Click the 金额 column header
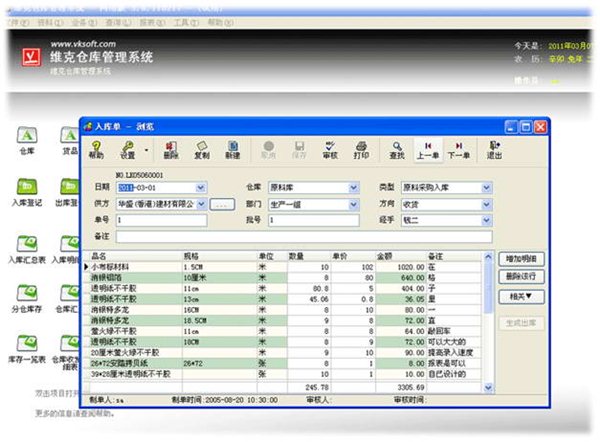This screenshot has width=600, height=442. click(401, 256)
